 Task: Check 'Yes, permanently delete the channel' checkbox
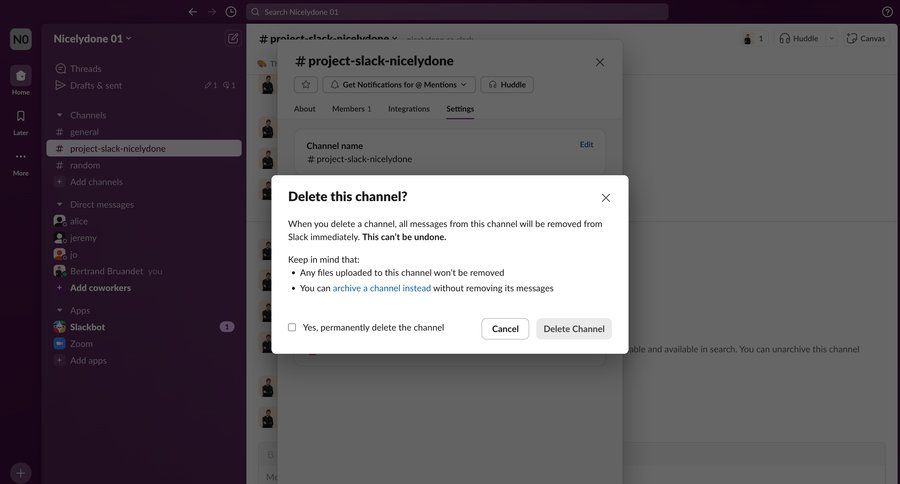pyautogui.click(x=292, y=327)
